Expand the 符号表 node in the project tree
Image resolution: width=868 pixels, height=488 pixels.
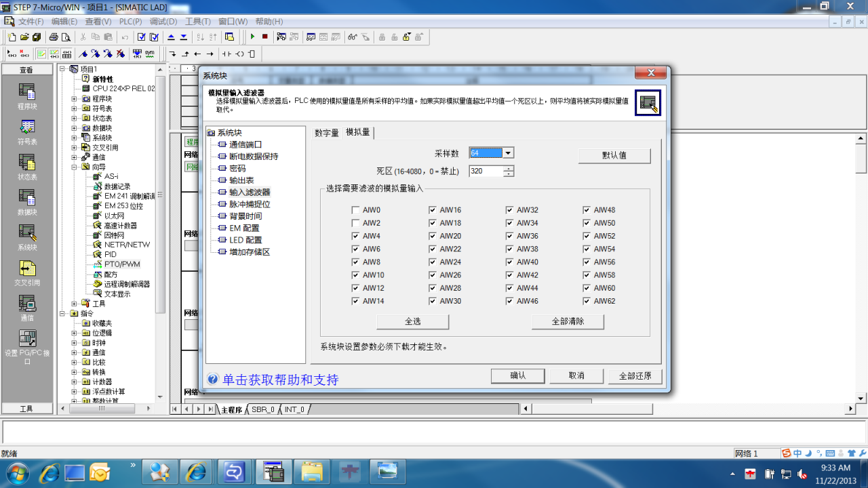(x=75, y=108)
